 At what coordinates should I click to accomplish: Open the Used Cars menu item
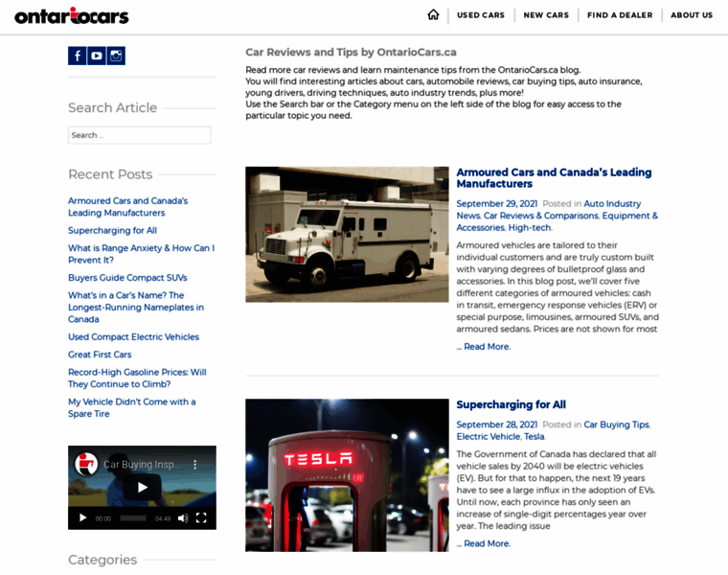(481, 15)
